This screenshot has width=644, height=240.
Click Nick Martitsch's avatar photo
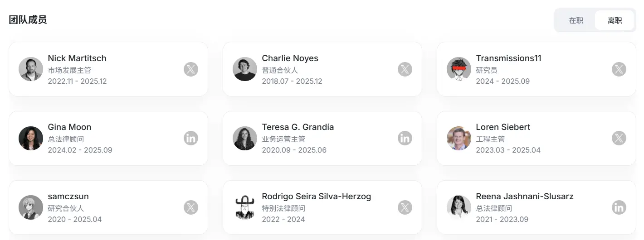click(x=31, y=69)
